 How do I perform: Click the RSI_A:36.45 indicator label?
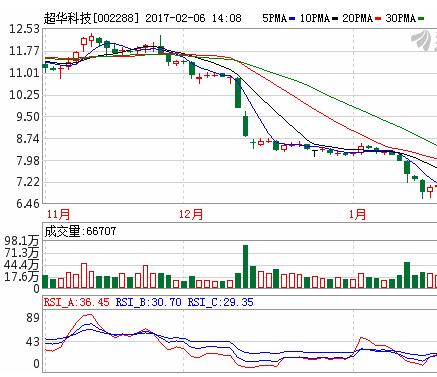tap(76, 302)
